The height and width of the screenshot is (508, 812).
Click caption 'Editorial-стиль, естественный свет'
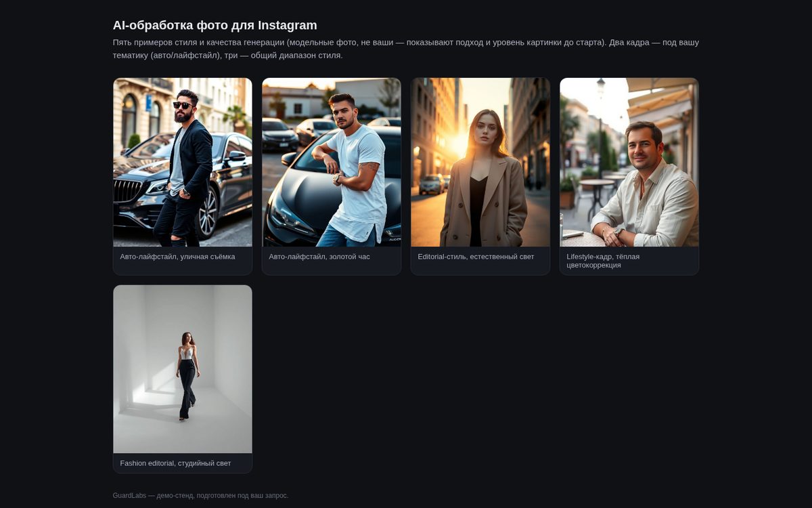pos(476,257)
